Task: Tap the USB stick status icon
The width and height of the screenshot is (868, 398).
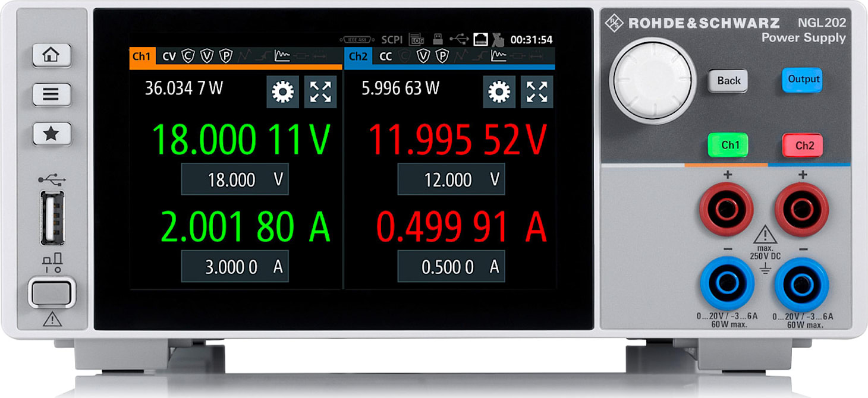Action: pyautogui.click(x=438, y=39)
